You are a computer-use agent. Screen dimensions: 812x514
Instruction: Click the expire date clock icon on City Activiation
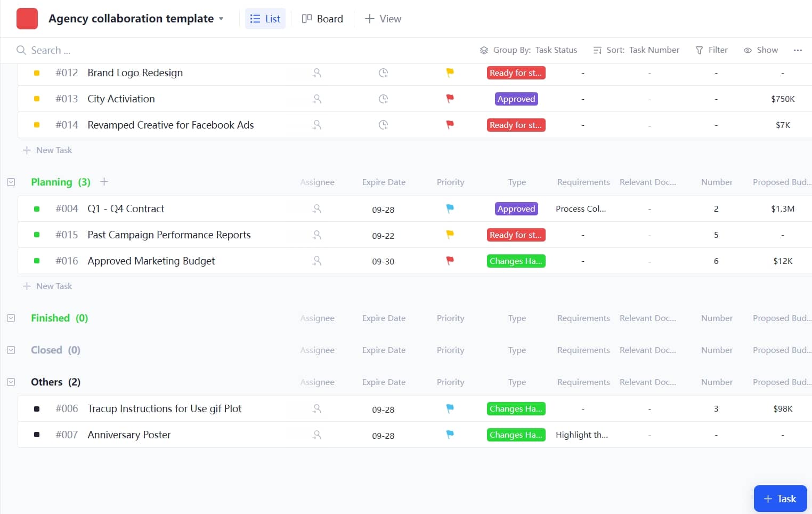(383, 99)
